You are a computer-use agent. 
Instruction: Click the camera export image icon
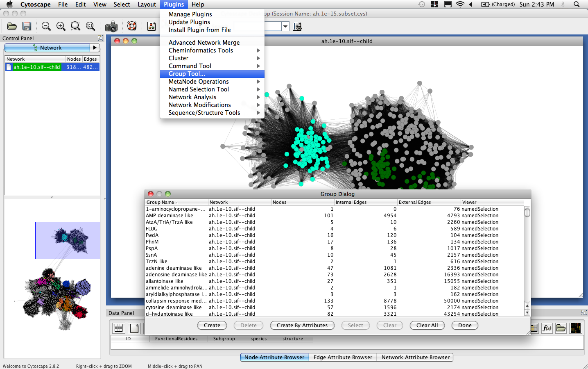111,27
